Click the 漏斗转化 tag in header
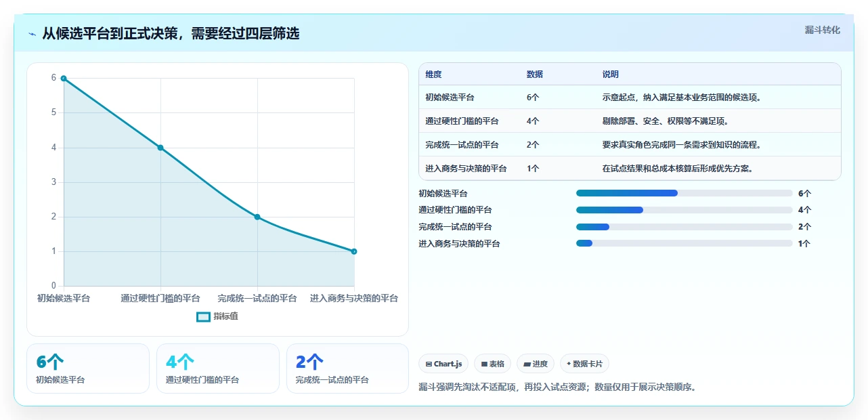This screenshot has width=868, height=420. [x=823, y=30]
